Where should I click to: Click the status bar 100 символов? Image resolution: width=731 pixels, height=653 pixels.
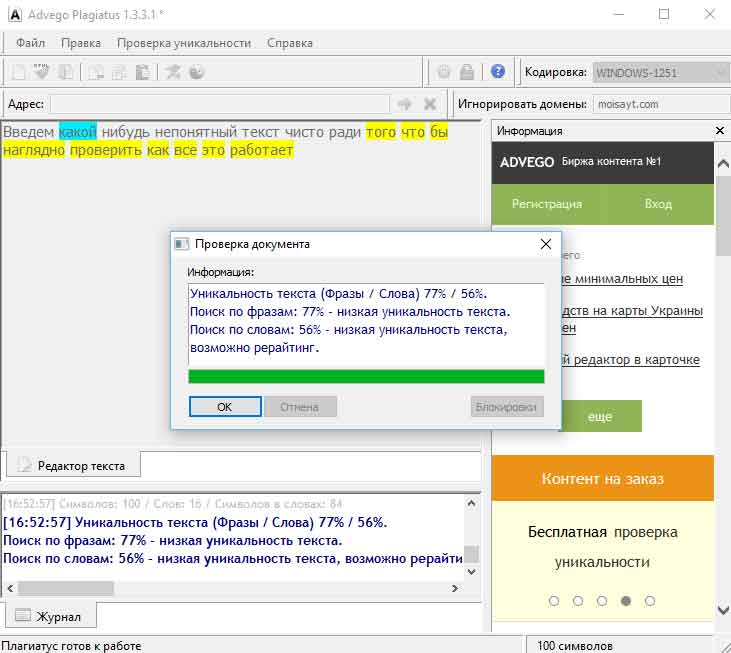[x=574, y=646]
